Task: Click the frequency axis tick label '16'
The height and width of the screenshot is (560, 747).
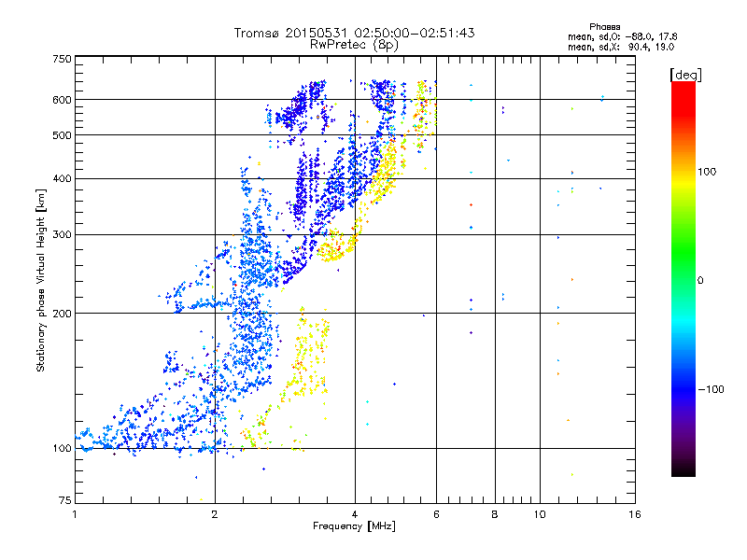Action: point(635,514)
